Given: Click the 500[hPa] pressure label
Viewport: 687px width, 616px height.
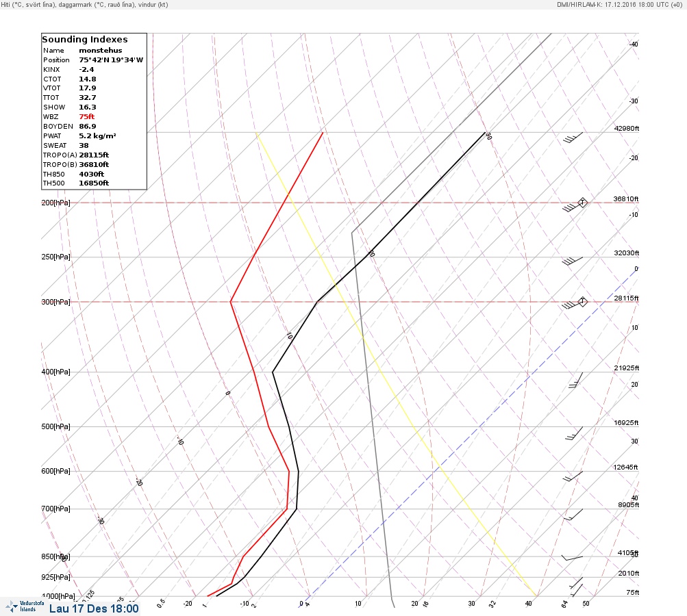Looking at the screenshot, I should pyautogui.click(x=55, y=426).
